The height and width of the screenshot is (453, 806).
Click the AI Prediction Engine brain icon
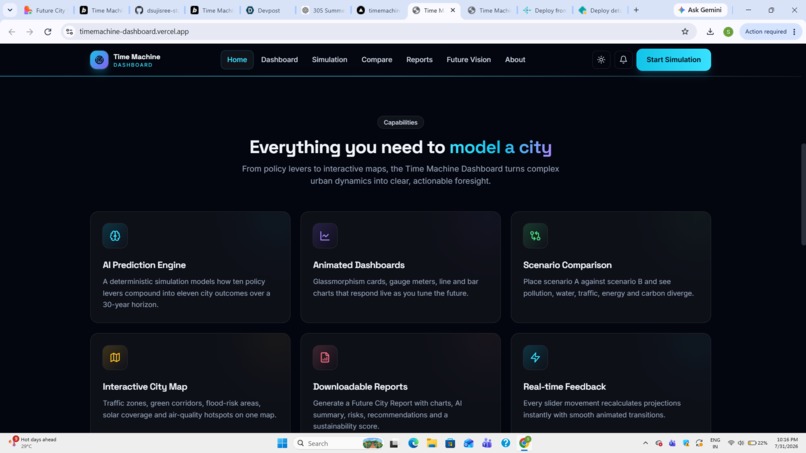tap(115, 236)
